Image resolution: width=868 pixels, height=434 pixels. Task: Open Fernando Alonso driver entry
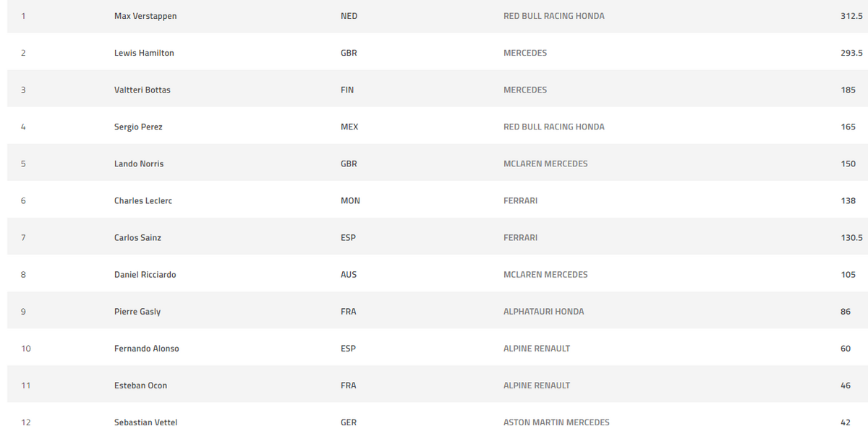coord(147,348)
